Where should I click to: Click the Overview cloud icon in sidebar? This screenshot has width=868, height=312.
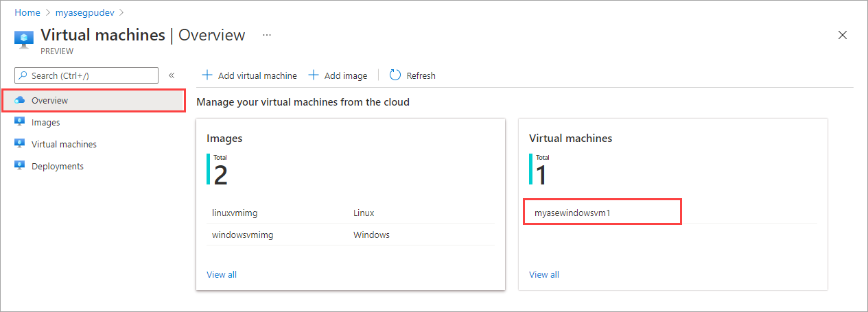pyautogui.click(x=20, y=101)
